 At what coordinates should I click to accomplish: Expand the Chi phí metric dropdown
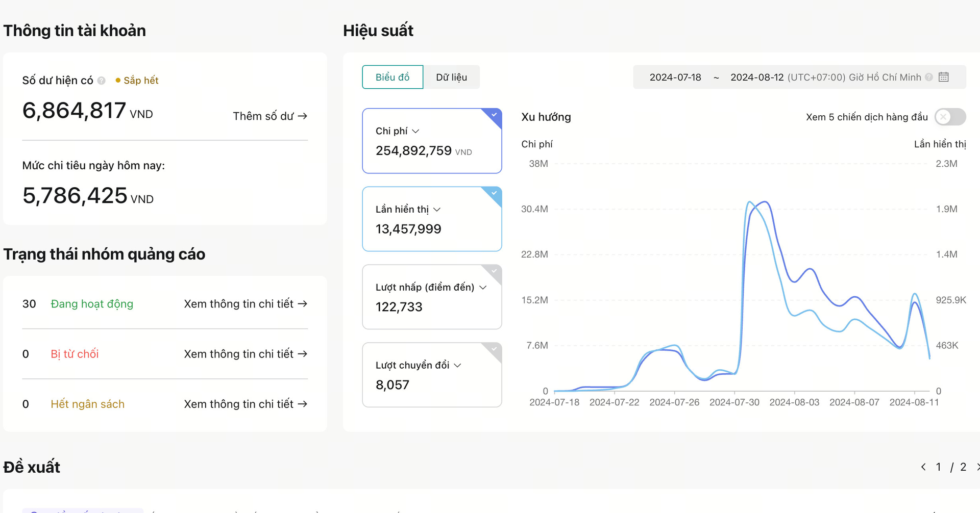[415, 131]
